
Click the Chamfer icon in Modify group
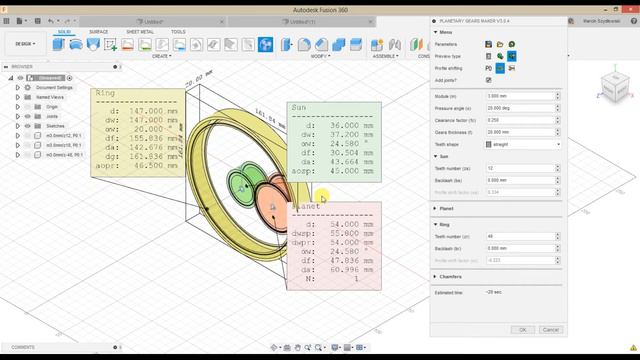click(321, 44)
